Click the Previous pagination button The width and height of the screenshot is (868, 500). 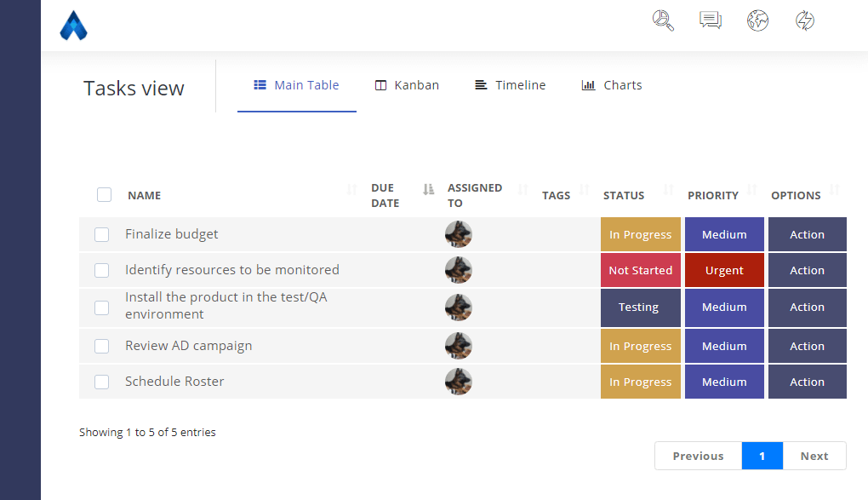pyautogui.click(x=698, y=456)
